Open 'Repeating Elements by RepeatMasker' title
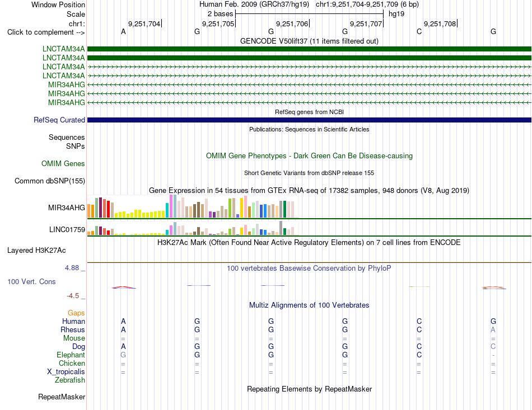 (x=309, y=389)
